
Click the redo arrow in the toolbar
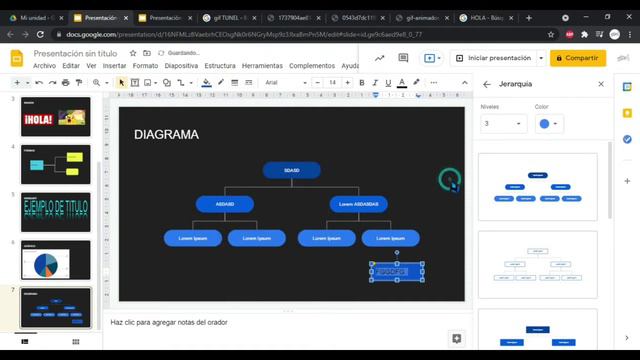pos(52,83)
